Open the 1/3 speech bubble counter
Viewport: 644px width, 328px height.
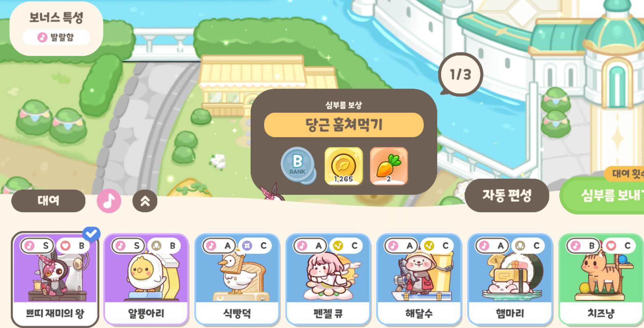[461, 74]
